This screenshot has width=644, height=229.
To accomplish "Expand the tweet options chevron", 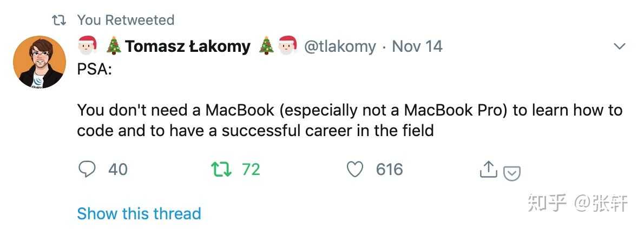I will pos(619,47).
